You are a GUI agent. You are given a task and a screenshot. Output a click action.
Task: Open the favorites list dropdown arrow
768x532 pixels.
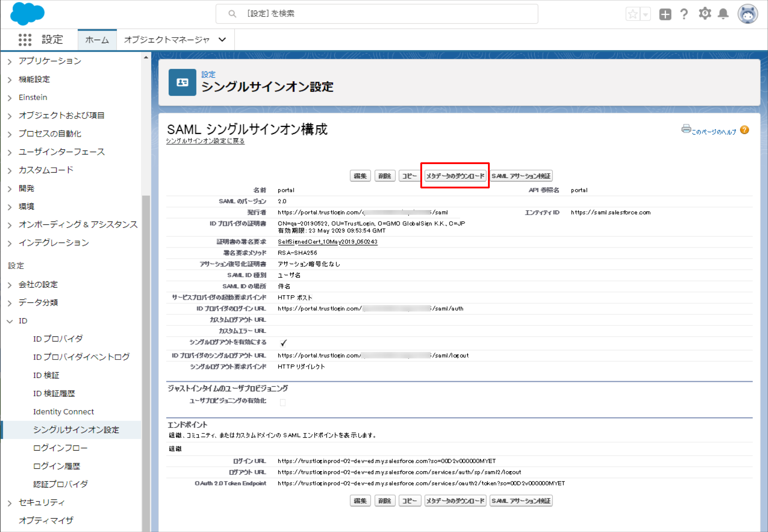point(645,14)
